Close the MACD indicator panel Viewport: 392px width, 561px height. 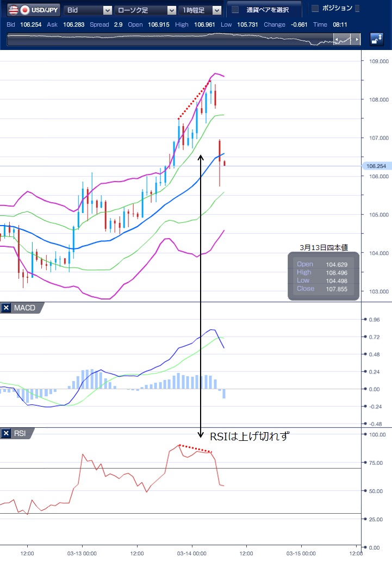tap(7, 308)
